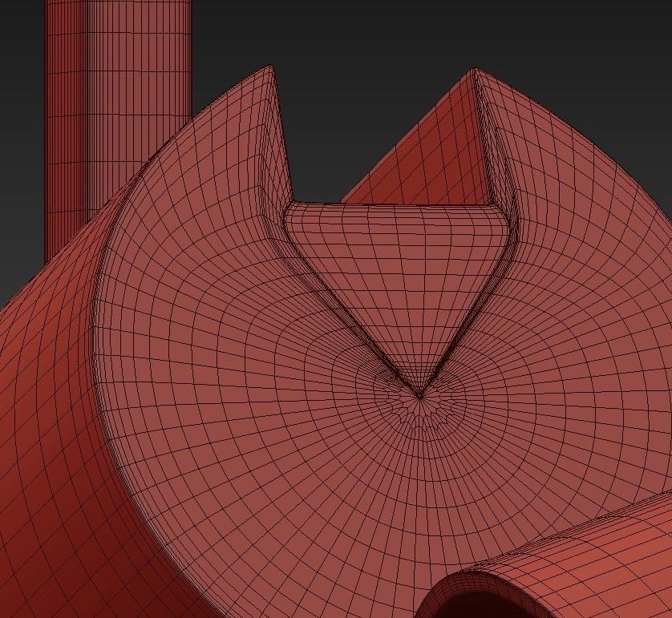Click the left pointed peak of notched part
This screenshot has height=618, width=672.
click(269, 67)
